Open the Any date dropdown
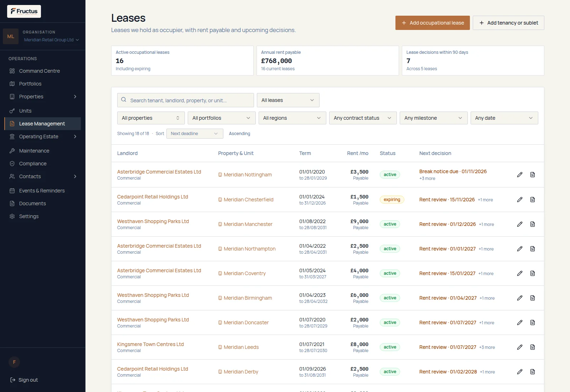This screenshot has height=392, width=570. (x=504, y=118)
